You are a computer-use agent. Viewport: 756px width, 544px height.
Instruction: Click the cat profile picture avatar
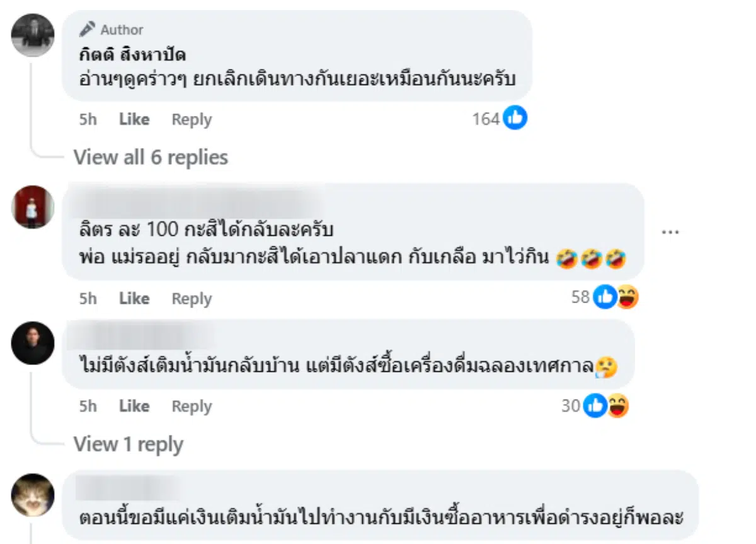(33, 495)
